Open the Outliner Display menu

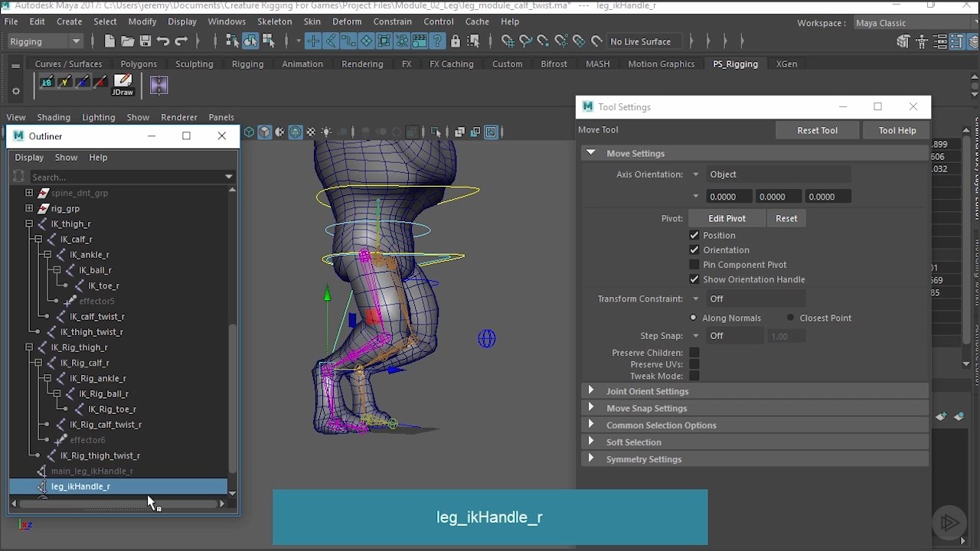click(29, 158)
